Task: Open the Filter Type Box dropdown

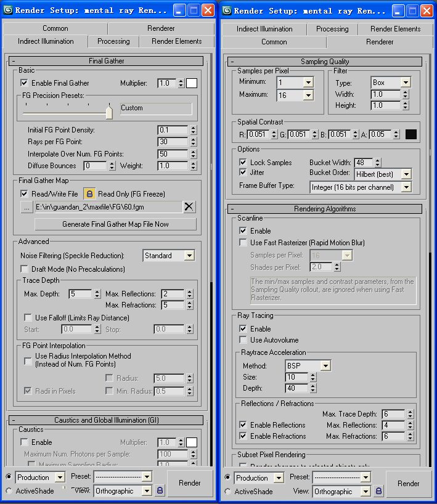Action: coord(406,83)
